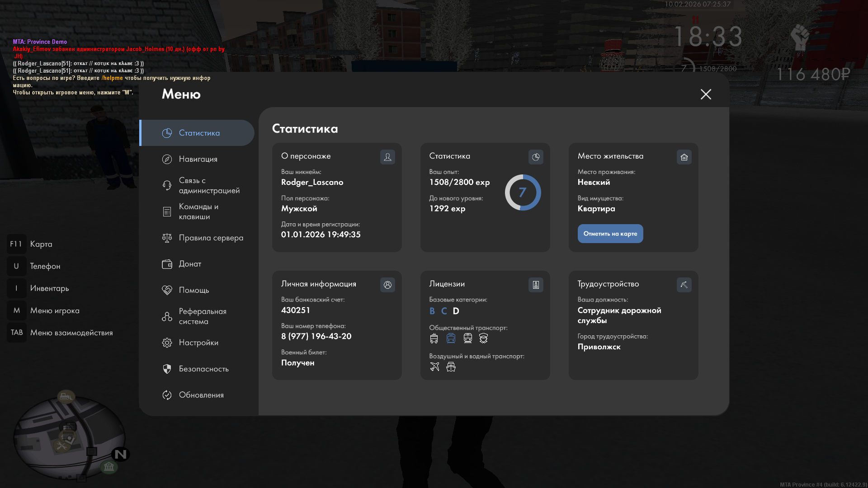This screenshot has height=488, width=868.
Task: Click the profile icon in О персонаже card
Action: pos(387,157)
